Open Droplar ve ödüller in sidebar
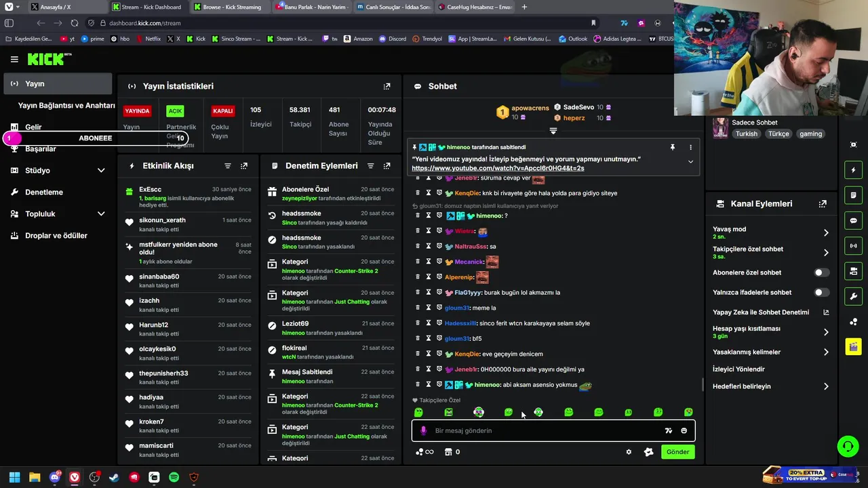Screen dimensions: 868x488 click(58, 235)
